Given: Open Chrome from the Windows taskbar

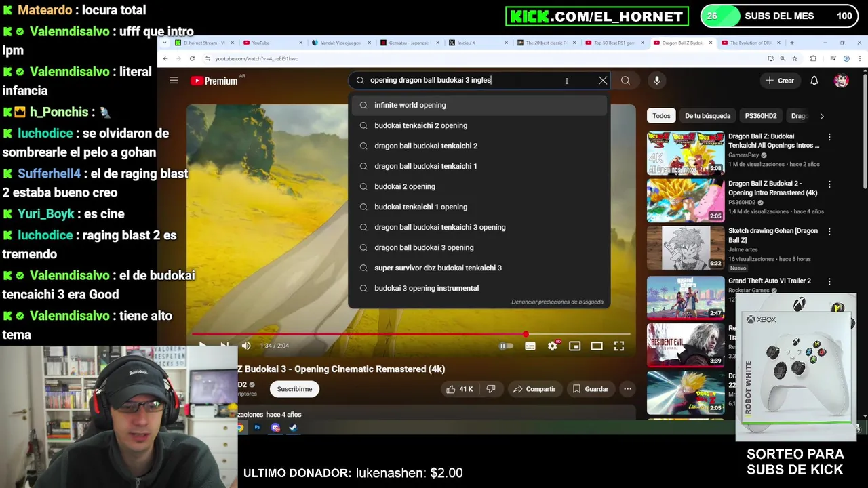Looking at the screenshot, I should pos(239,428).
